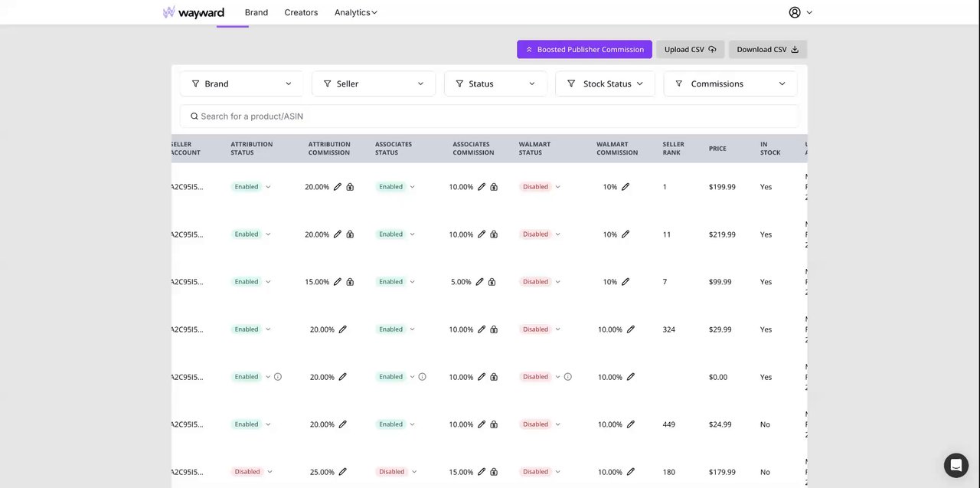
Task: Edit the 5.00% associates commission
Action: [x=480, y=282]
